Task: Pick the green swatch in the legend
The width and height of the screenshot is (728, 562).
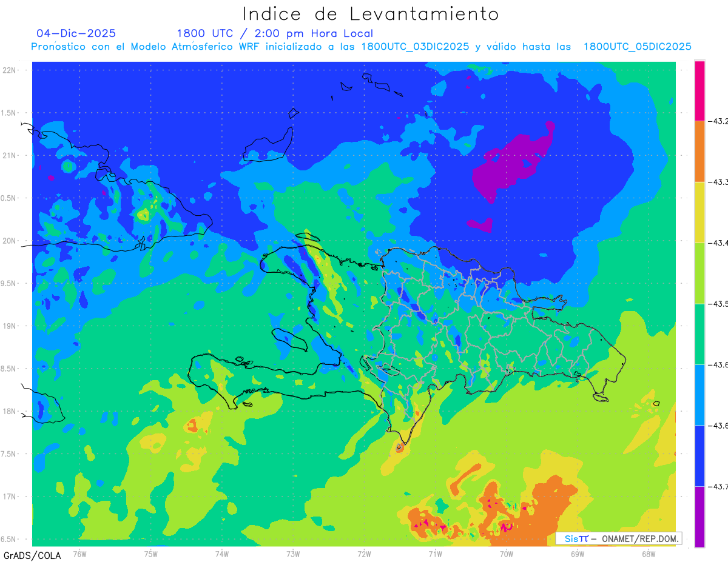Action: pos(699,334)
